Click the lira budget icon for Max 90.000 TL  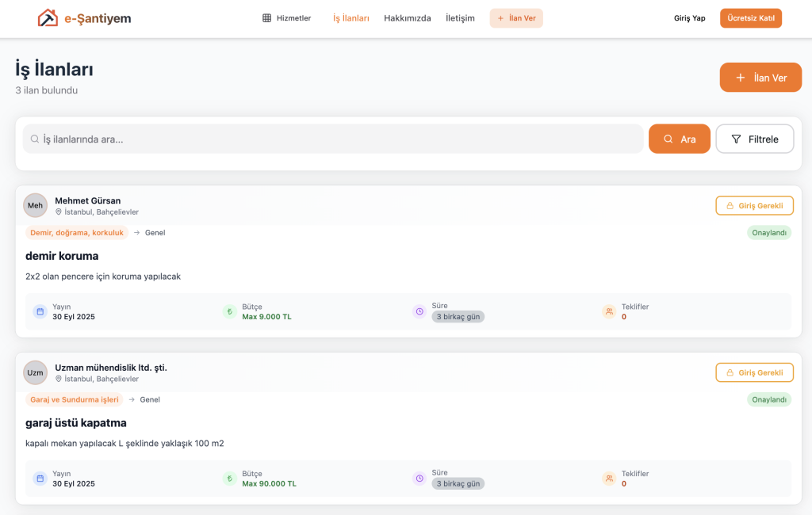pos(229,479)
